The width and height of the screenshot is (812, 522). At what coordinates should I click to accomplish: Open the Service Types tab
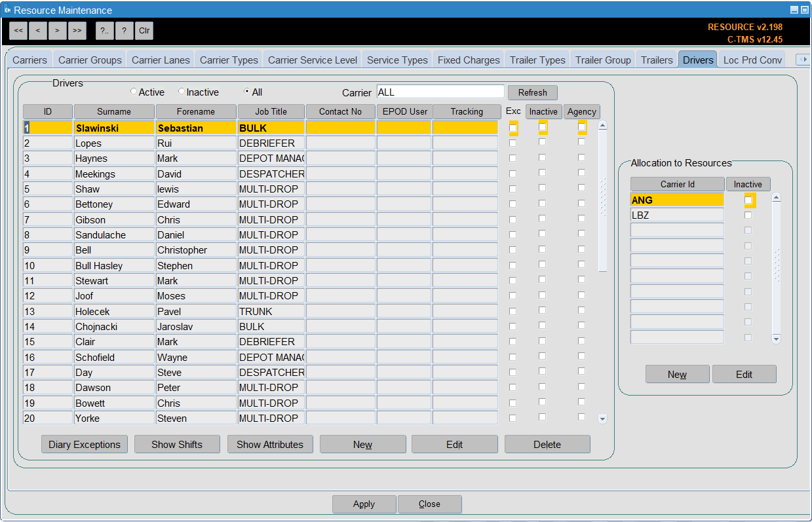[x=397, y=60]
